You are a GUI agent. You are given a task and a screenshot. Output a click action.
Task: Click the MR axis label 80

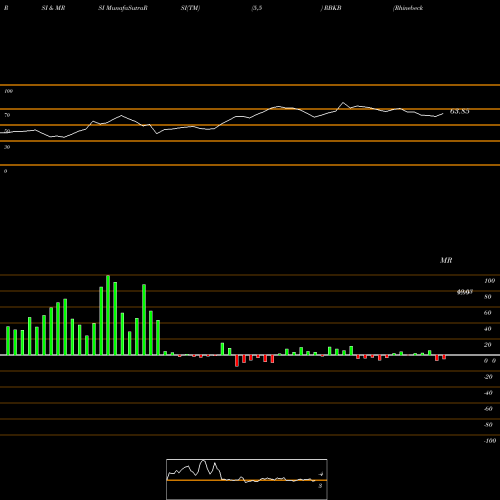click(488, 297)
